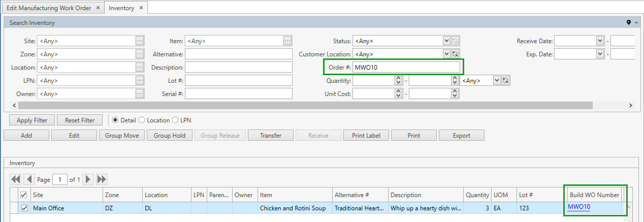Jump to the first inventory page

pyautogui.click(x=16, y=179)
